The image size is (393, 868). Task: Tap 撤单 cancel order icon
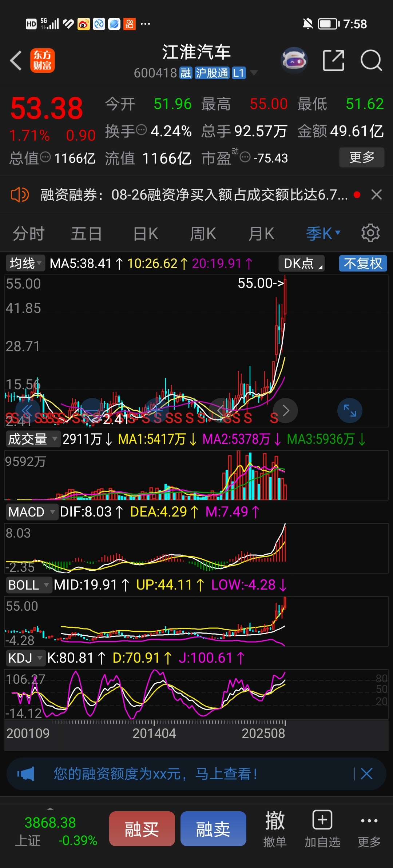275,829
